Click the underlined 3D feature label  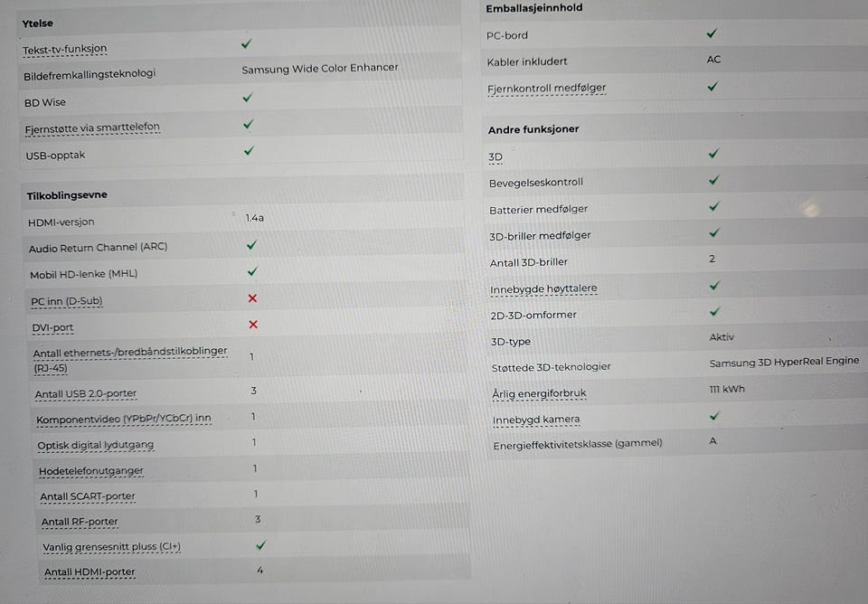pos(495,157)
